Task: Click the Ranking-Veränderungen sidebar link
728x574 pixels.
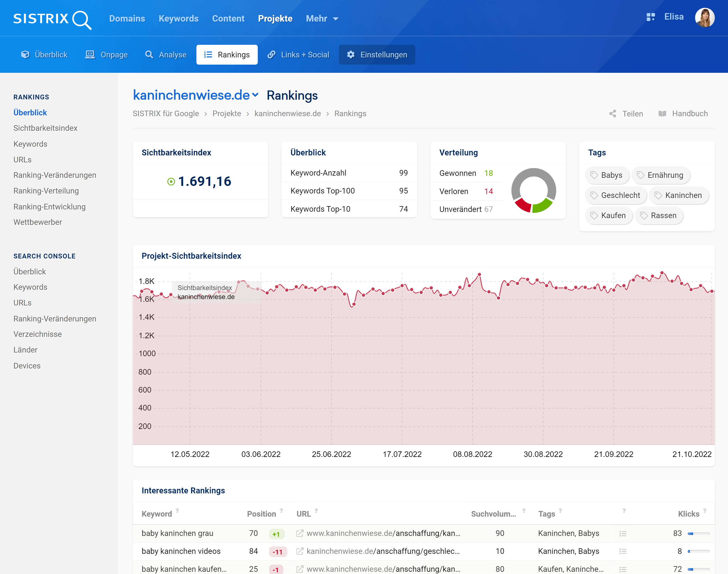Action: coord(55,175)
